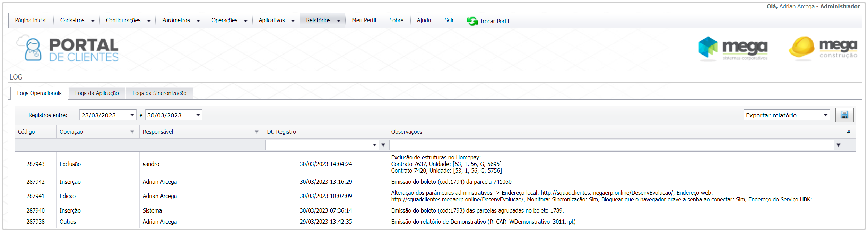Click date 30/03/2023 07:36:14
Screen dimensions: 868x232
coord(326,210)
